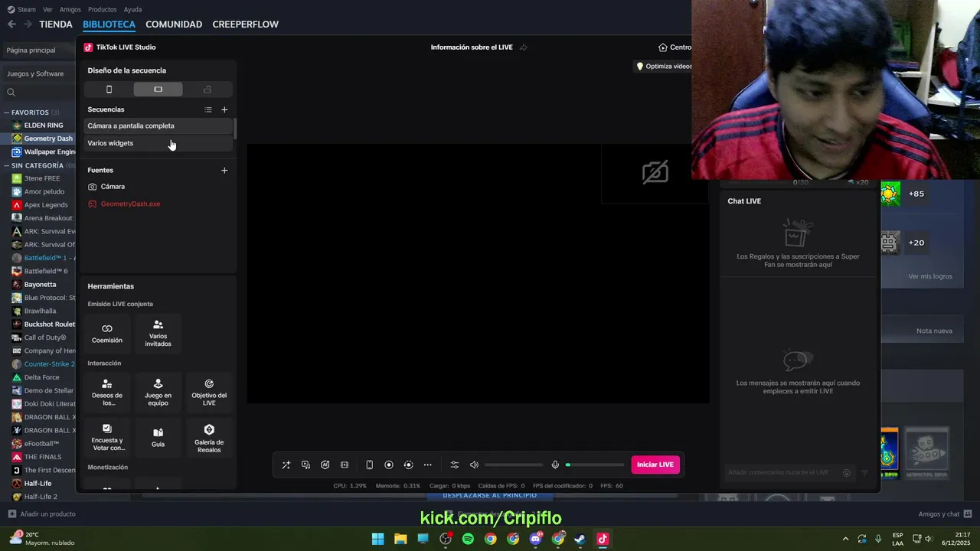Image resolution: width=980 pixels, height=551 pixels.
Task: Select the Varios widgets sequence
Action: (158, 143)
